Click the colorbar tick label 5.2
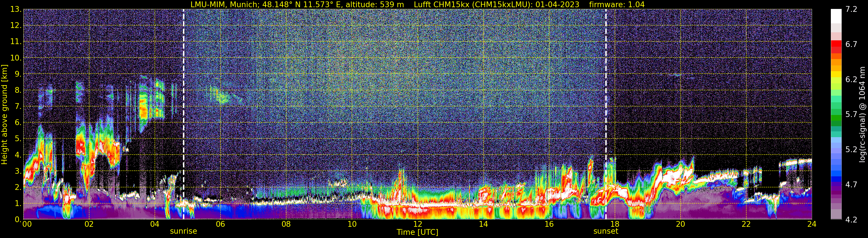868x238 pixels. (x=851, y=149)
